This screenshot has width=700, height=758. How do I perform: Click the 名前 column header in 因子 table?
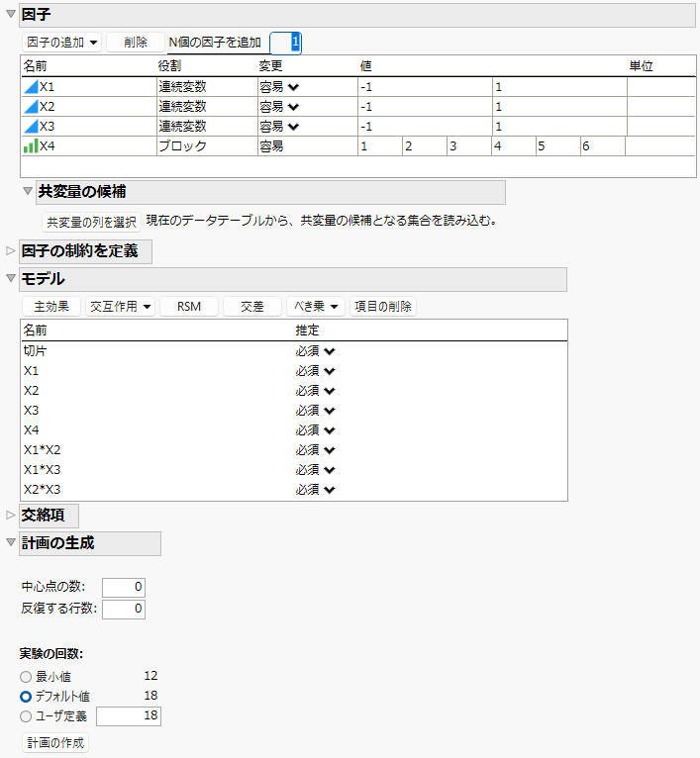click(x=36, y=65)
